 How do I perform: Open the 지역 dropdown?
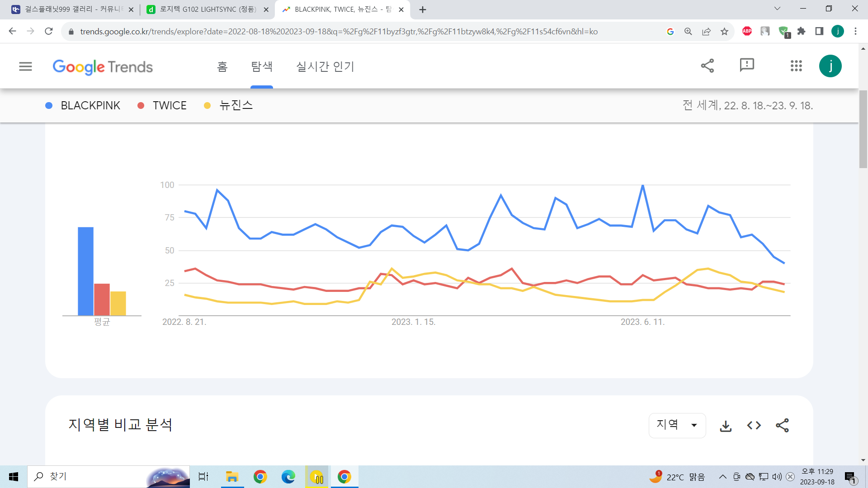tap(677, 425)
